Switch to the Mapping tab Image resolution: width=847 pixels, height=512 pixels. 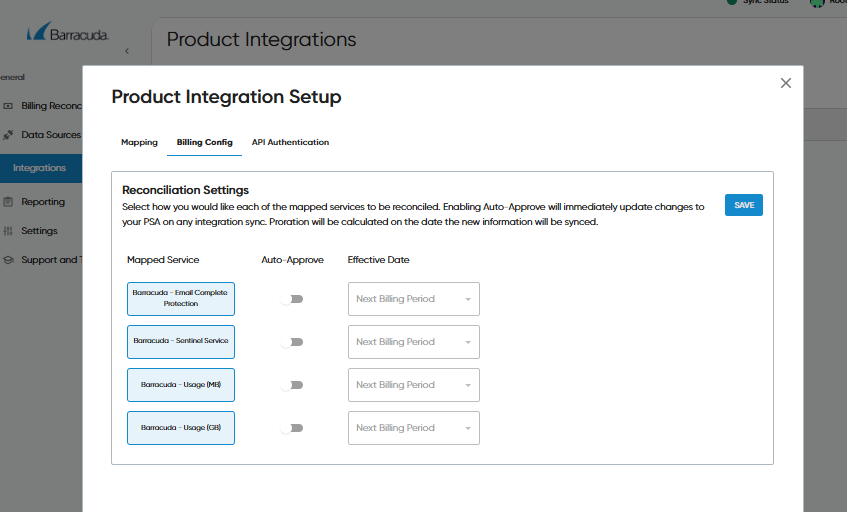tap(139, 142)
